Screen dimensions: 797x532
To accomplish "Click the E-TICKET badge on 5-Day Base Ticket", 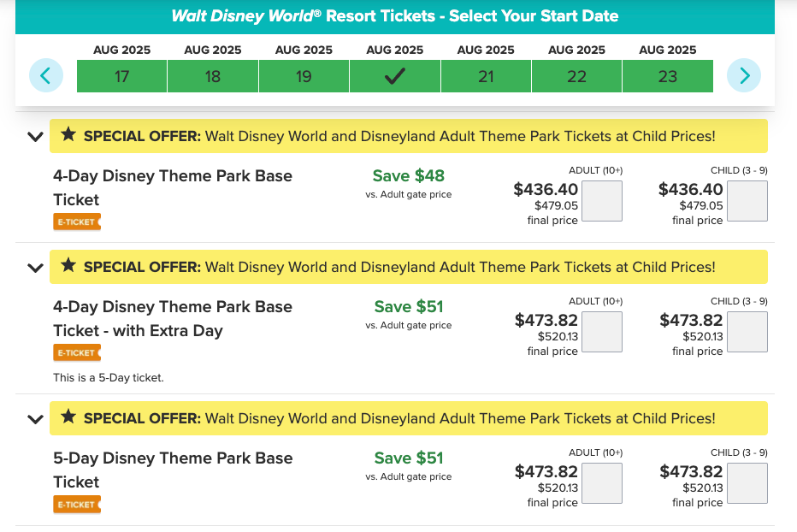I will 76,505.
